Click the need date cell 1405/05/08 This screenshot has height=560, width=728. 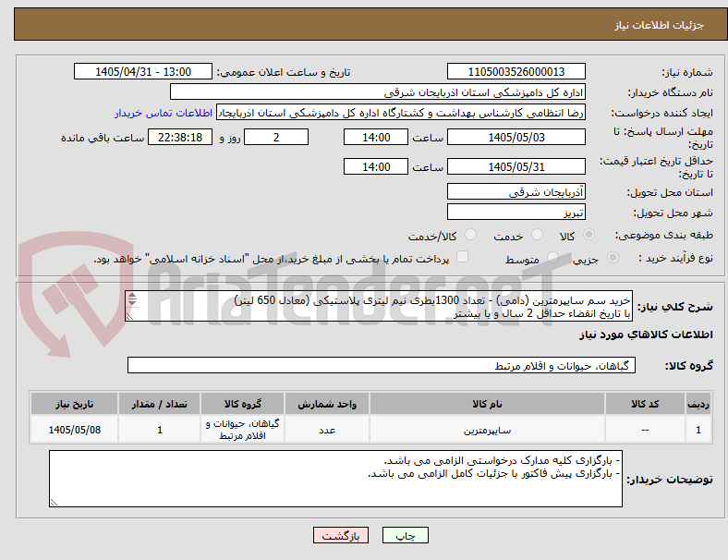[74, 430]
